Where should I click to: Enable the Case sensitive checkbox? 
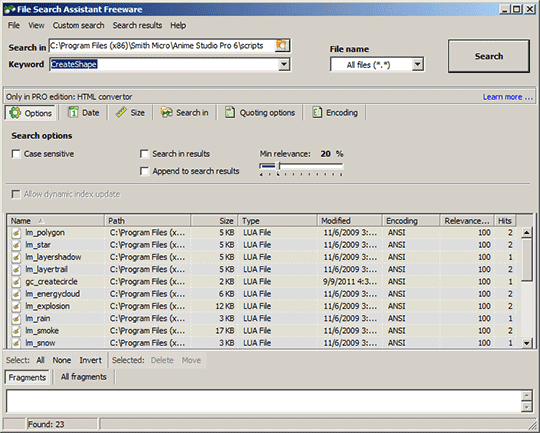16,154
